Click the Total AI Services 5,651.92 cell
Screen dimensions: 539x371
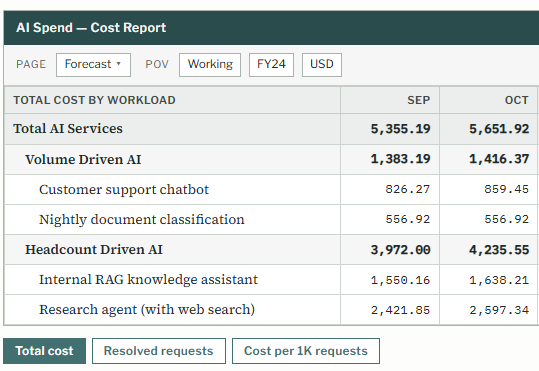click(x=488, y=129)
